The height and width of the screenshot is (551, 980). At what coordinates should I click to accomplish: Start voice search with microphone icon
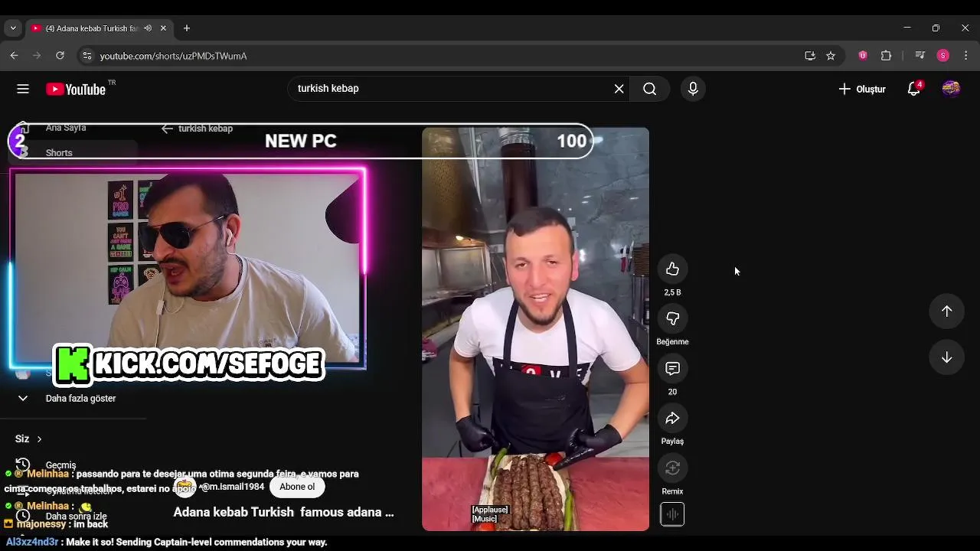click(693, 89)
